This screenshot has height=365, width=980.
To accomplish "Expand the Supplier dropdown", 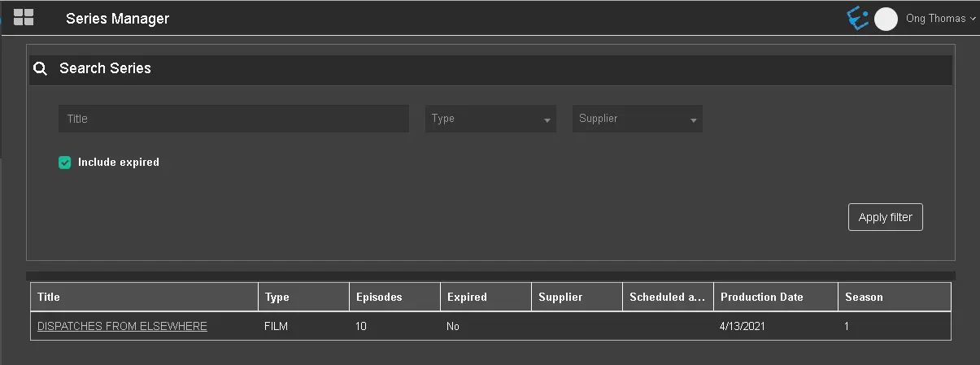I will [637, 119].
